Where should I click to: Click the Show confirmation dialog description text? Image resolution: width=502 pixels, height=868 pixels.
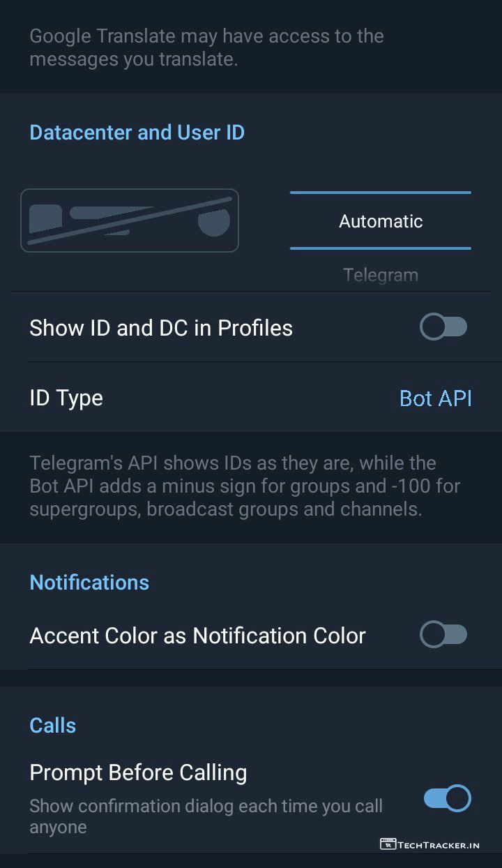(206, 816)
